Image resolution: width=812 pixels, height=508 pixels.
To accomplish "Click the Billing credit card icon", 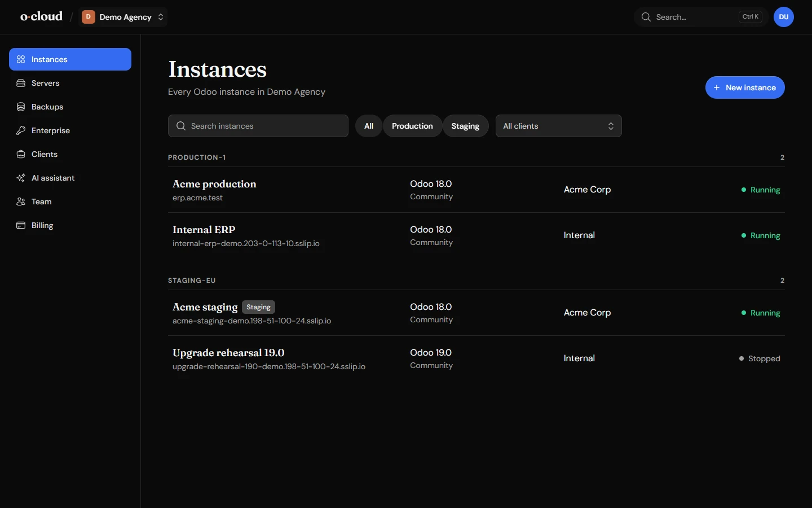I will point(21,225).
